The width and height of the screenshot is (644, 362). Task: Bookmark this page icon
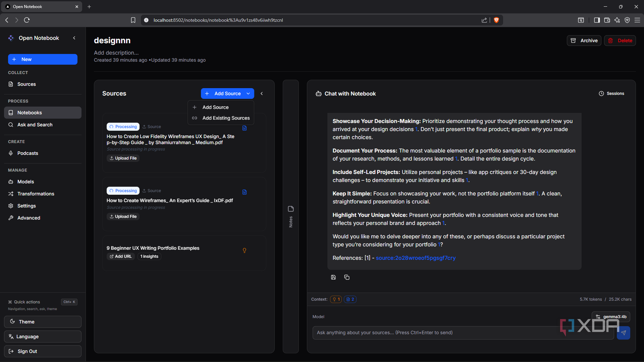[133, 20]
